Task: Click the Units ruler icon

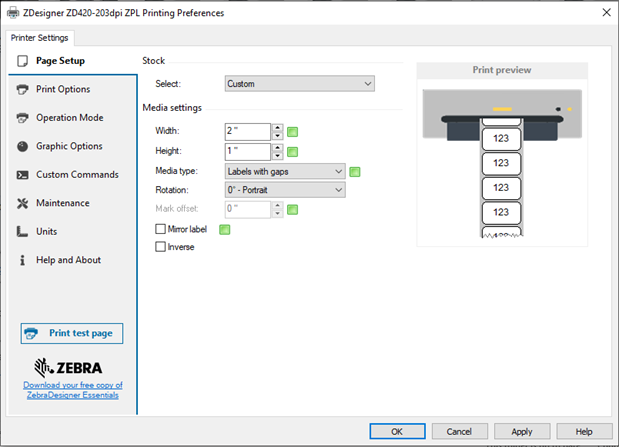Action: [x=22, y=231]
